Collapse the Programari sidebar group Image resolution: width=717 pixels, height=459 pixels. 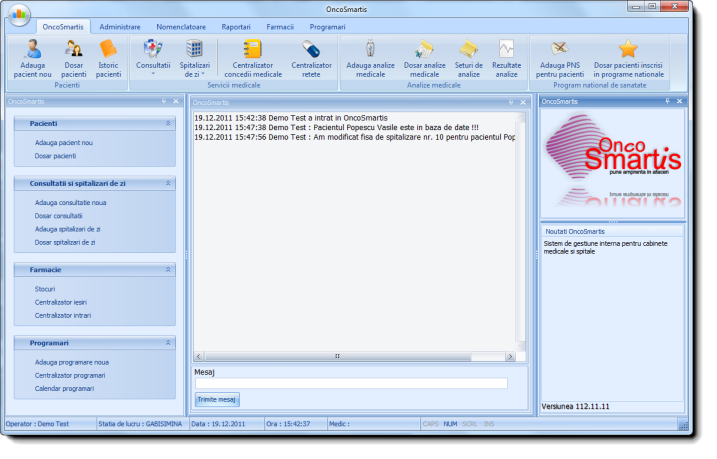pyautogui.click(x=168, y=343)
